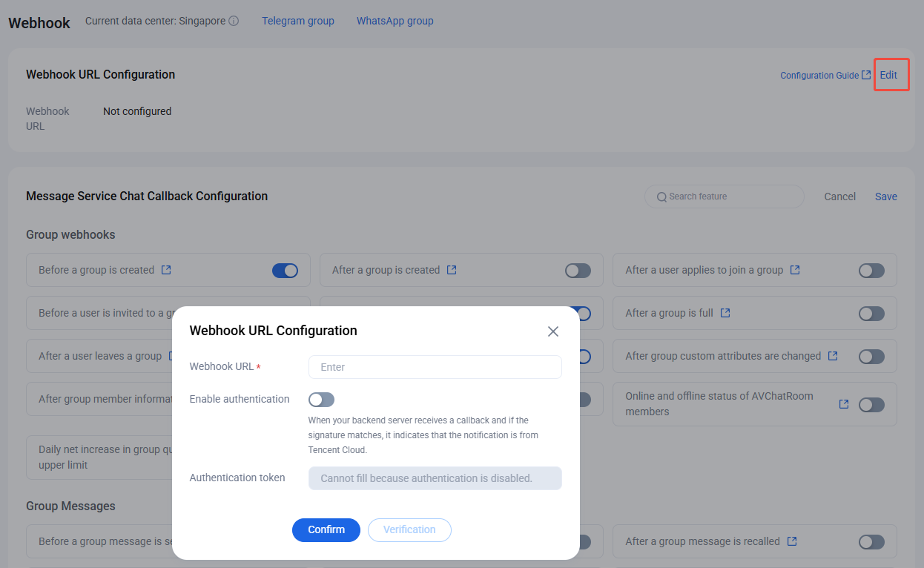Viewport: 924px width, 568px height.
Task: Open doc link icon for After a group is full
Action: click(725, 313)
